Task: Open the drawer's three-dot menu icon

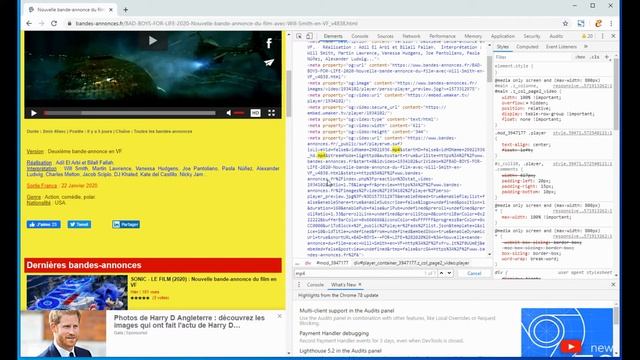Action: pyautogui.click(x=299, y=284)
